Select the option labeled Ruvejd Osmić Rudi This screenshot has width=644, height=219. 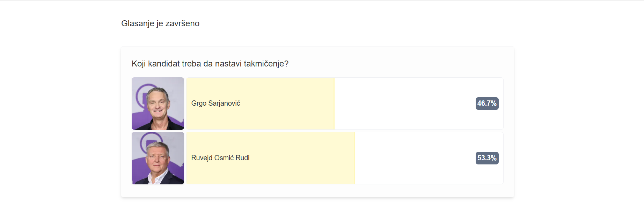[314, 158]
